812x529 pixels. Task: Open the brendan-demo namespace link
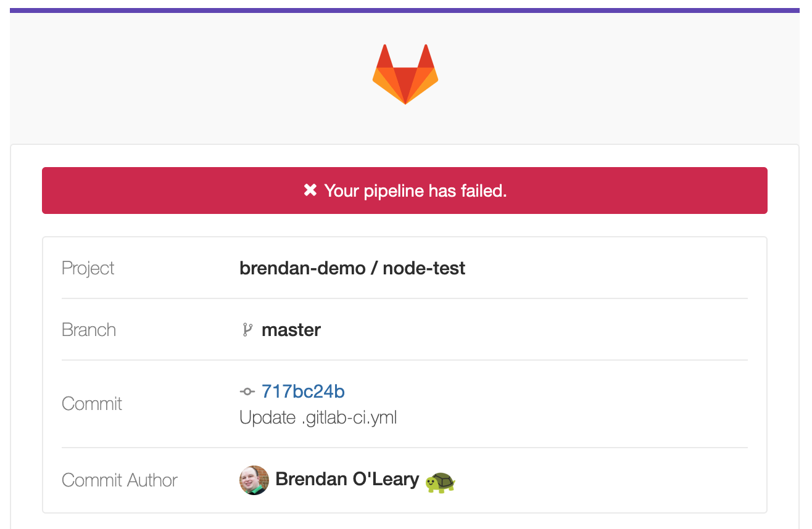coord(302,268)
